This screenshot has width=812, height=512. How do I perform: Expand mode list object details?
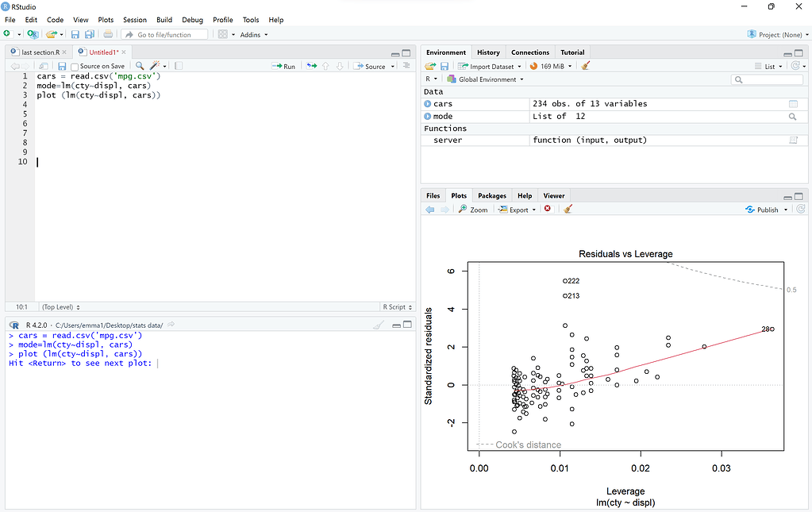(427, 116)
